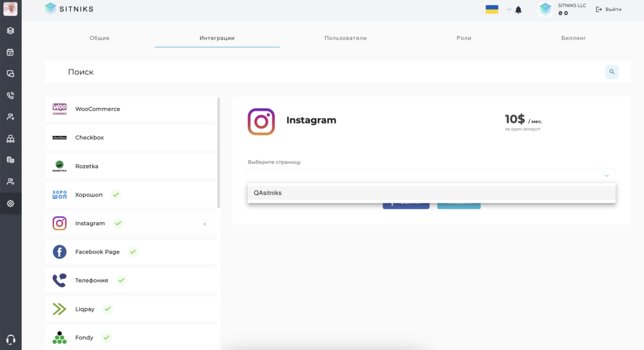The image size is (644, 350).
Task: Switch to the Интеграции tab
Action: (x=217, y=38)
